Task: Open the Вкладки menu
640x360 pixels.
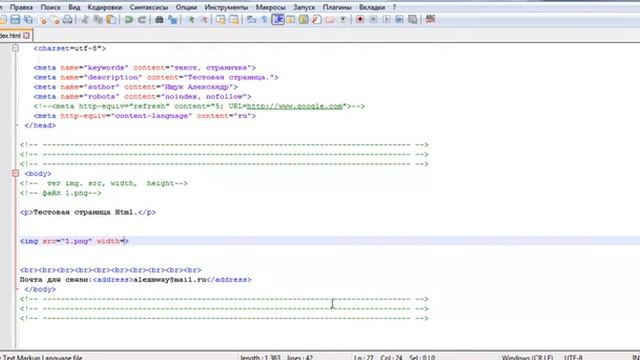Action: coord(372,7)
